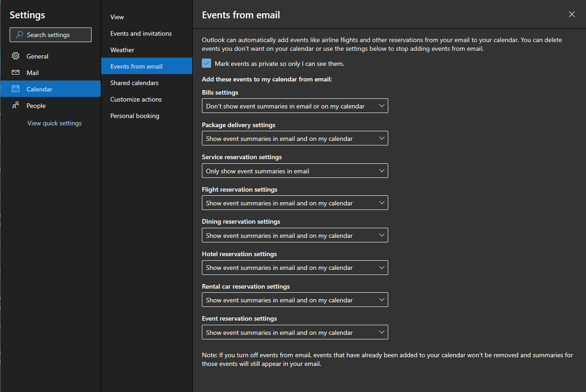Click inside the Search settings input field

pyautogui.click(x=55, y=35)
